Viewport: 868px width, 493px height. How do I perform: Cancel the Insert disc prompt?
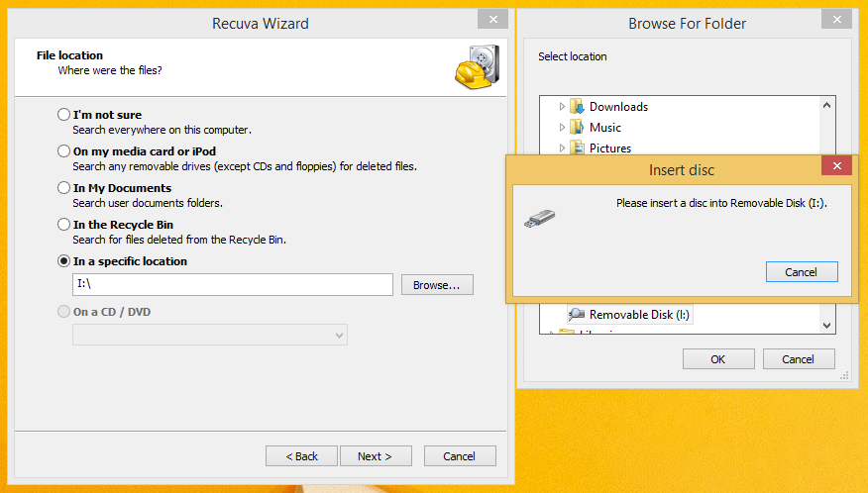pos(801,271)
